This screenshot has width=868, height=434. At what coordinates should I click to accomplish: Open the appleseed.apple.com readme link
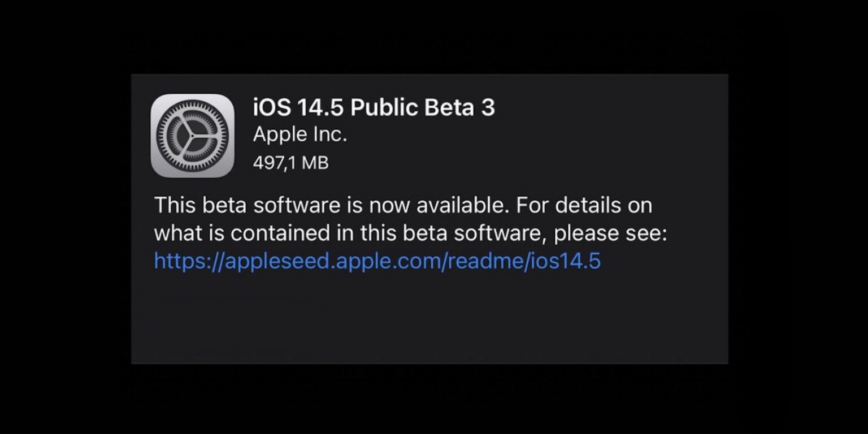377,261
